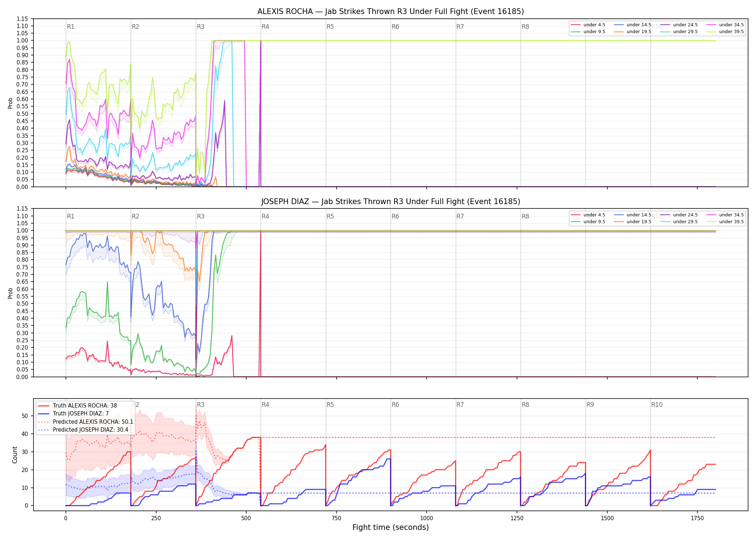Click the R3 round label in bottom chart
This screenshot has width=756, height=540.
point(201,405)
